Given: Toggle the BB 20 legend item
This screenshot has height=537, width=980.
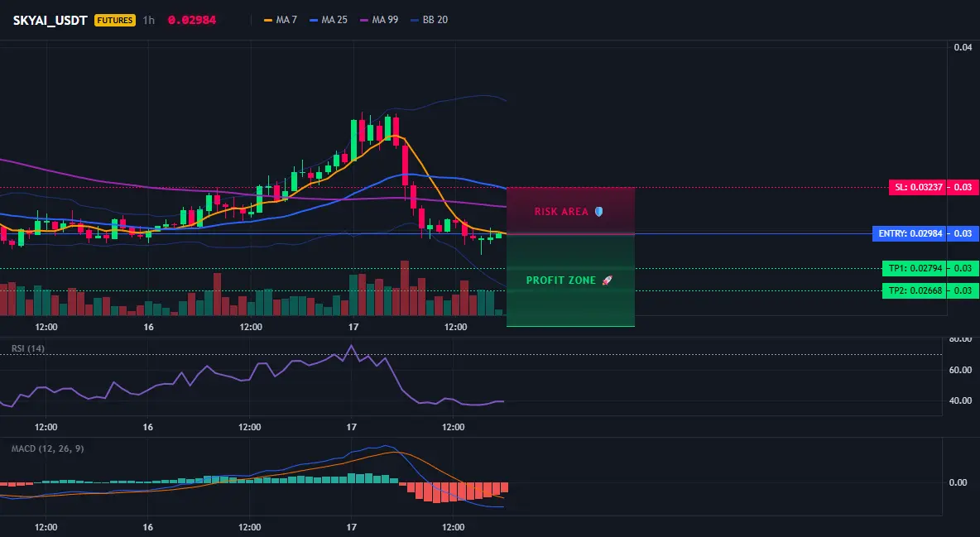Looking at the screenshot, I should 430,20.
